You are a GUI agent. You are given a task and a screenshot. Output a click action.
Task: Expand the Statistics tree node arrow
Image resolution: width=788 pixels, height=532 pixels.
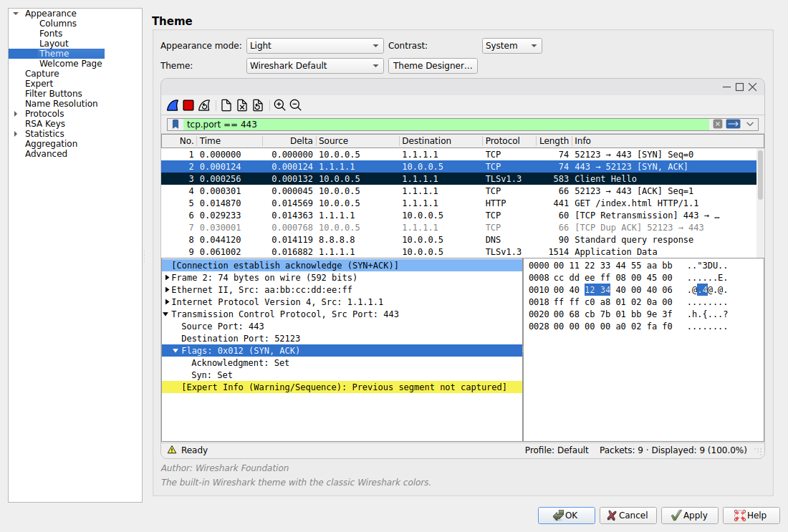[16, 134]
